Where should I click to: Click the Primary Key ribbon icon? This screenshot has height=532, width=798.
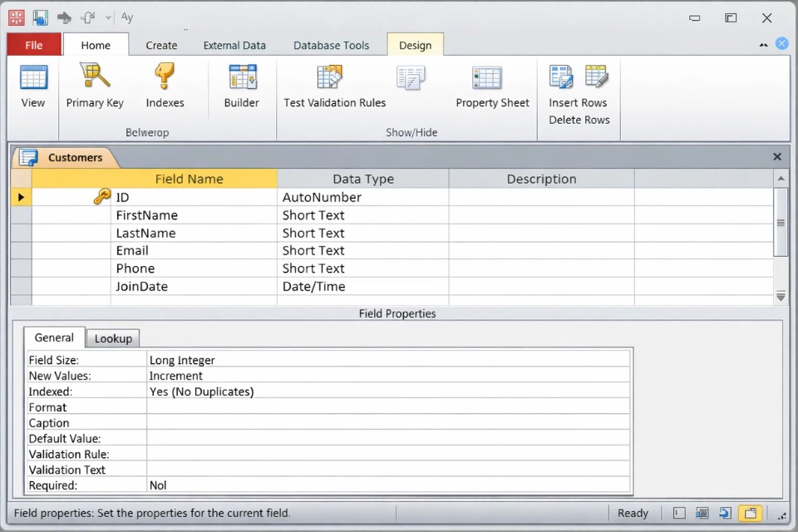coord(95,86)
